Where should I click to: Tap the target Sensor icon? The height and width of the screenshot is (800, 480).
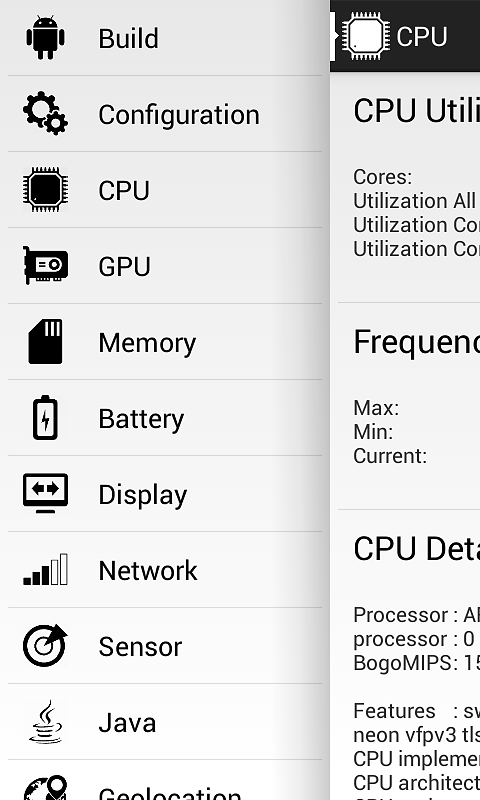45,645
